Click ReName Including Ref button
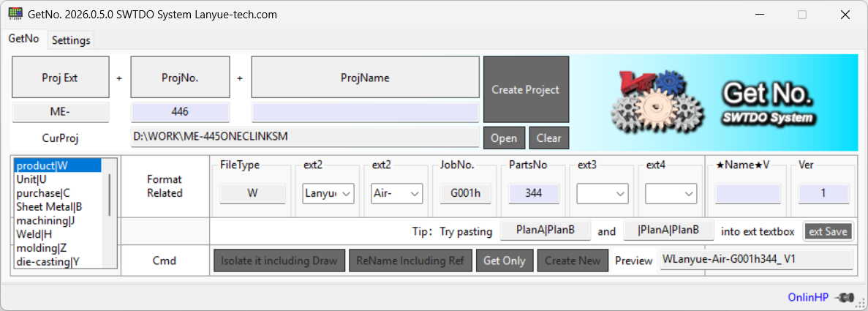The height and width of the screenshot is (311, 868). (x=410, y=261)
